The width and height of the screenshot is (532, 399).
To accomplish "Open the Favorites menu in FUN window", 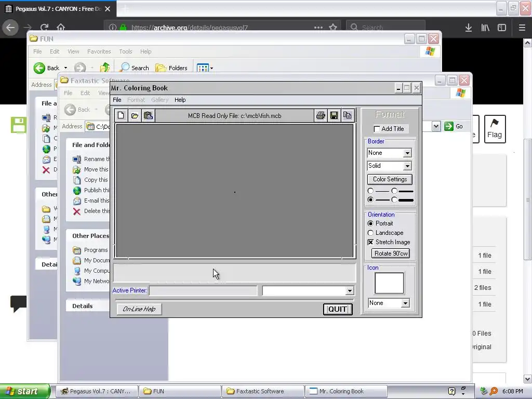I will 99,51.
